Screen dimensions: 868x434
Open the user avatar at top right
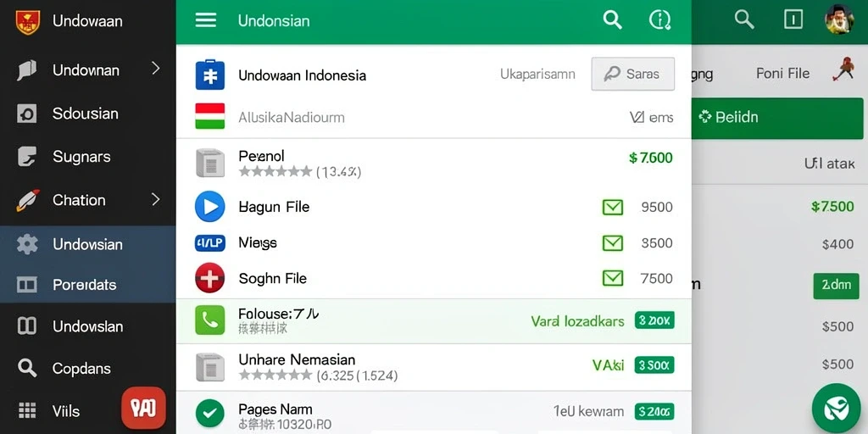point(839,20)
